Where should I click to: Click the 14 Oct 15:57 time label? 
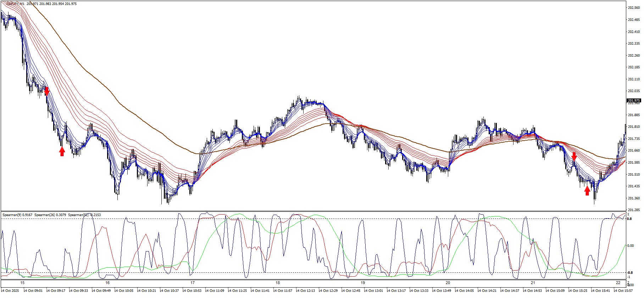coord(623,291)
